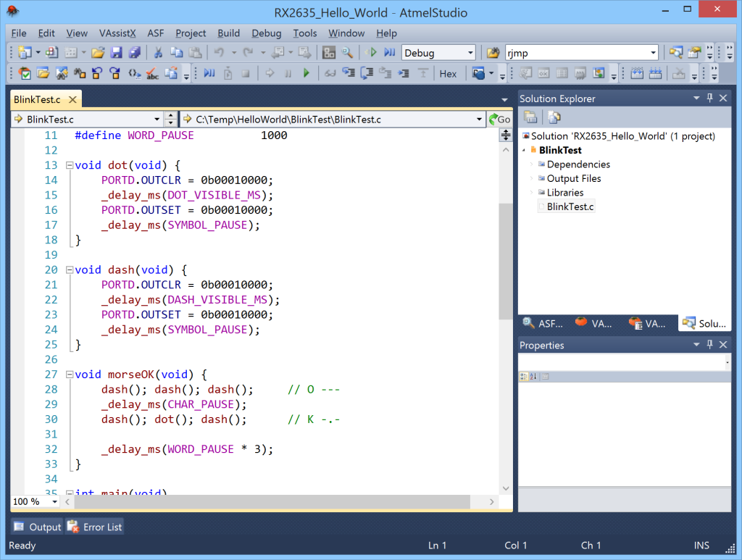Open the VAssistX menu
The height and width of the screenshot is (560, 742).
tap(117, 33)
